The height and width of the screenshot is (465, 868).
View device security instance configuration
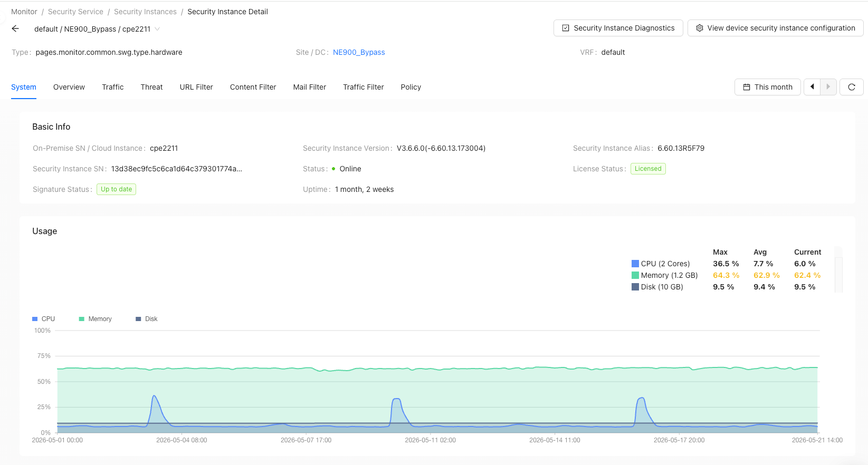[775, 28]
